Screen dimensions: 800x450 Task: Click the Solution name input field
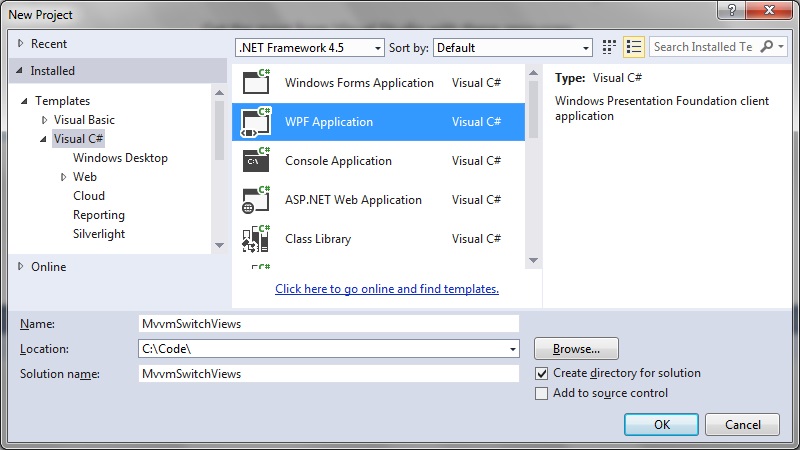tap(329, 374)
